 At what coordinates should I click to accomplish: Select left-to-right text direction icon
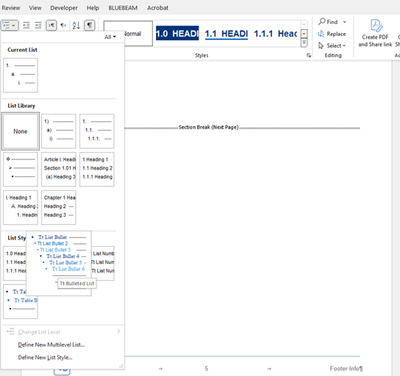tap(51, 25)
